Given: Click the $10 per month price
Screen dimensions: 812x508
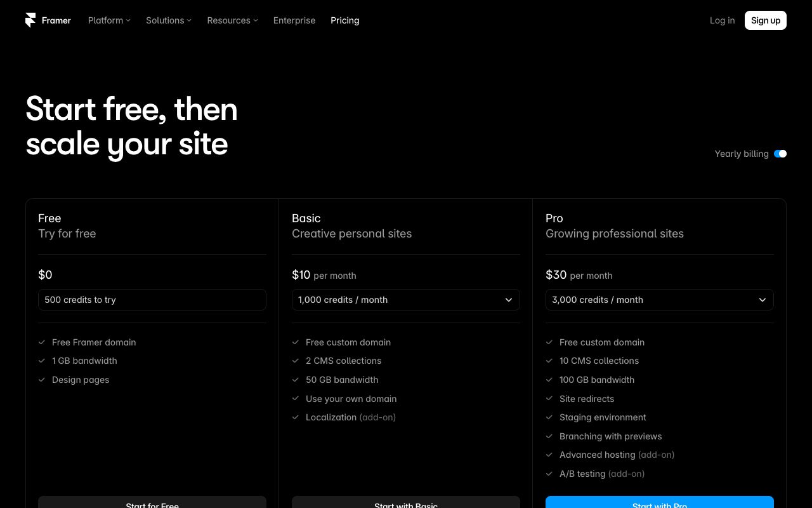Looking at the screenshot, I should click(324, 275).
